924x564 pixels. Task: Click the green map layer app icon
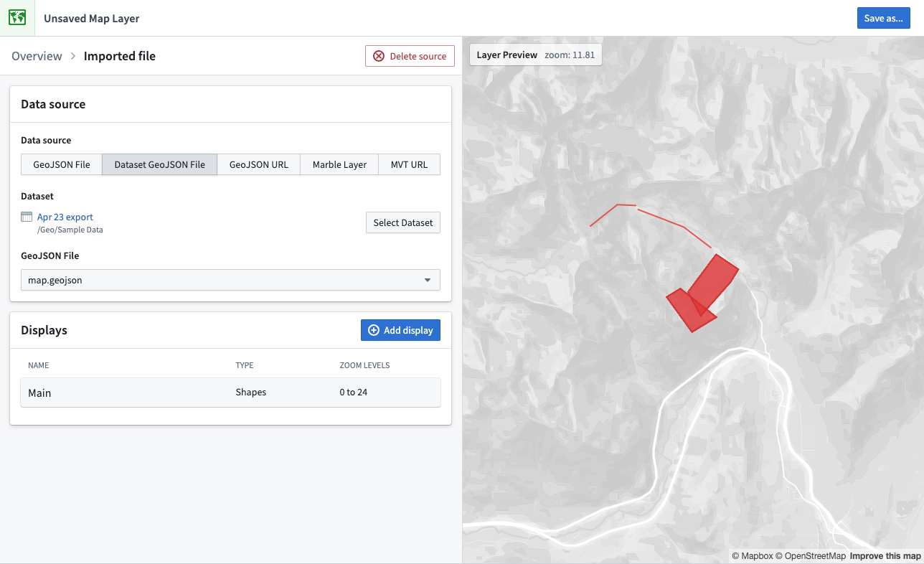coord(17,18)
